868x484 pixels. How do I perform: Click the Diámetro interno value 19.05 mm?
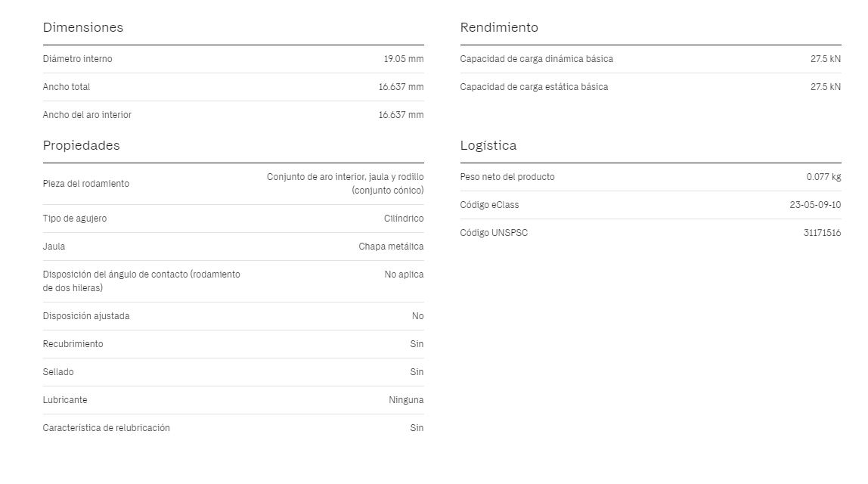tap(404, 59)
